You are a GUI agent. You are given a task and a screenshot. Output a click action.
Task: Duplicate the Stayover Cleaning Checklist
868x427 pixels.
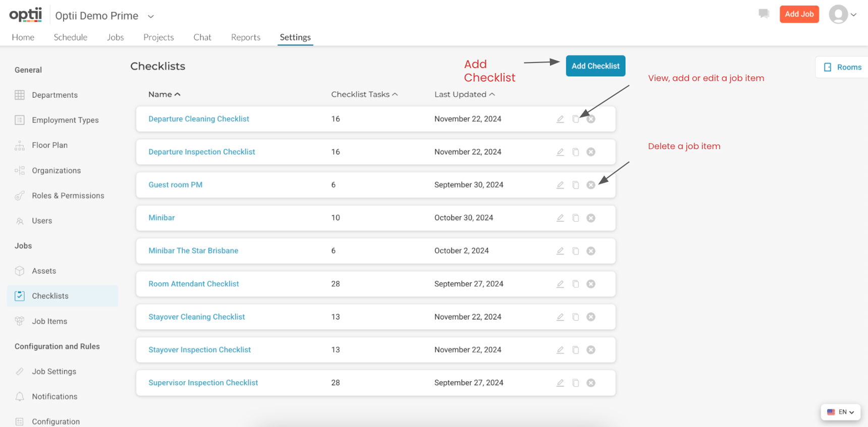(x=575, y=317)
